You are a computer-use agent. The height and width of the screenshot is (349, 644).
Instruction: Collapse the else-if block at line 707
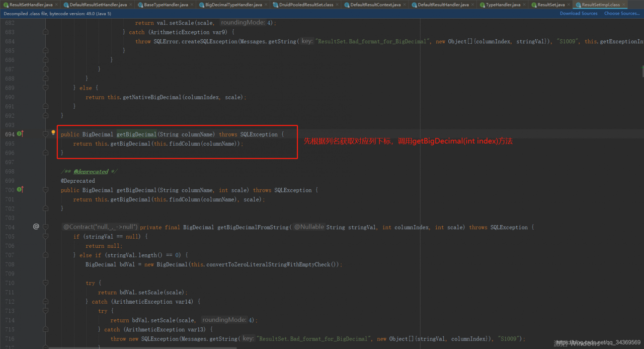pos(45,255)
